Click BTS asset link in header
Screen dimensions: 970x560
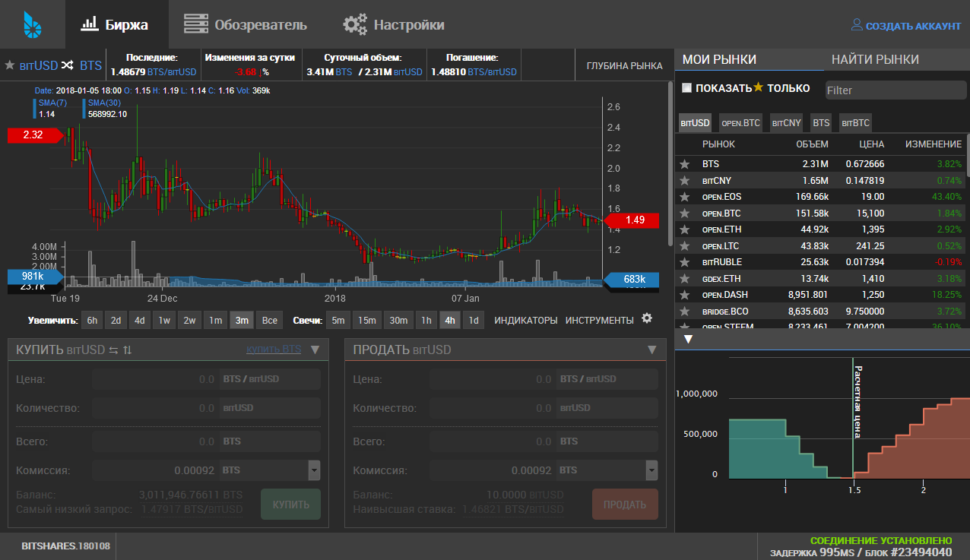click(90, 65)
